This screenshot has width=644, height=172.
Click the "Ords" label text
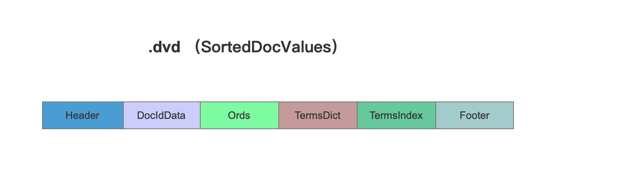click(x=239, y=115)
